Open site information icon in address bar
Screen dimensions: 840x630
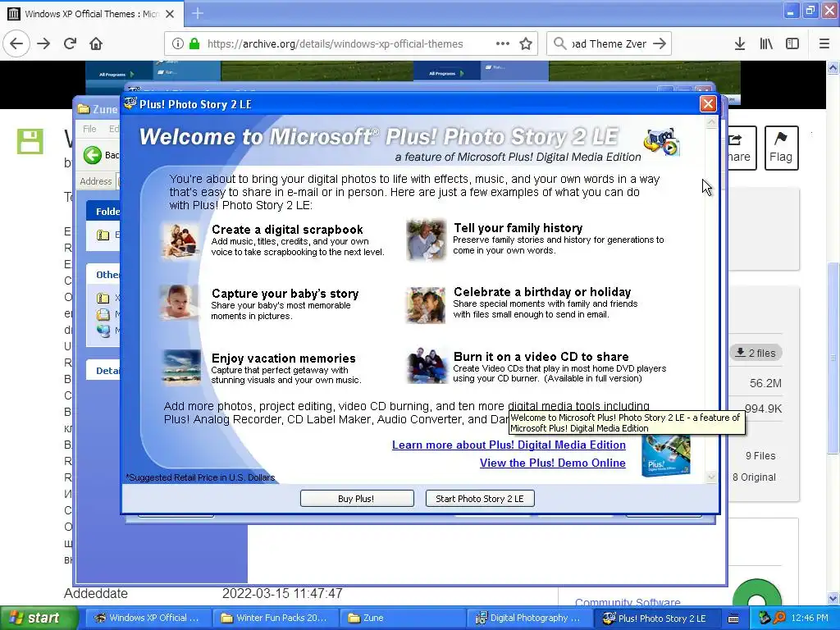click(178, 44)
